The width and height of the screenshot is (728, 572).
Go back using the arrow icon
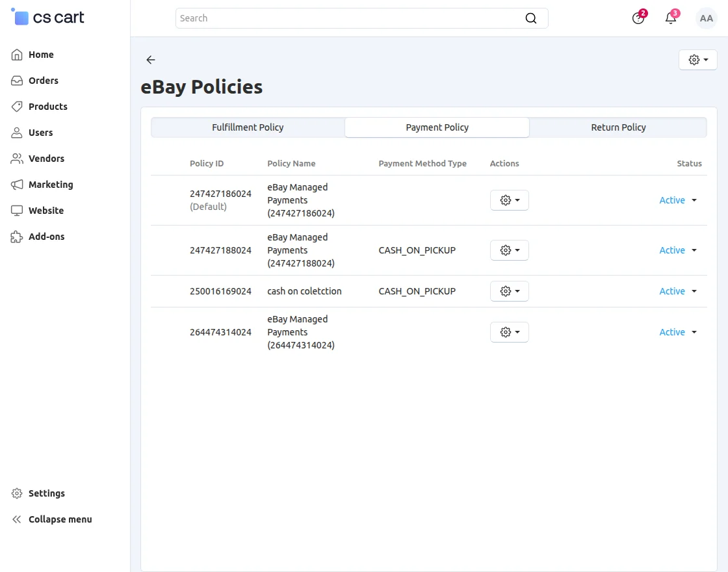coord(150,59)
